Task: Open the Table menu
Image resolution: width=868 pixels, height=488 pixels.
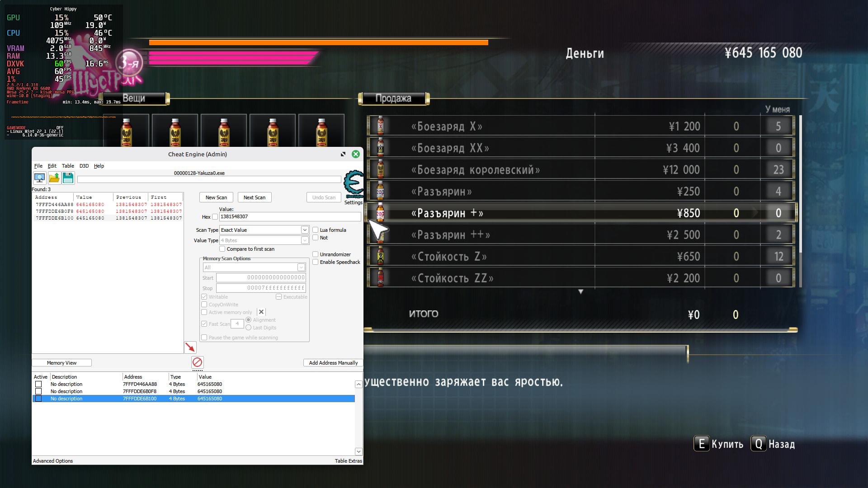Action: [x=68, y=166]
